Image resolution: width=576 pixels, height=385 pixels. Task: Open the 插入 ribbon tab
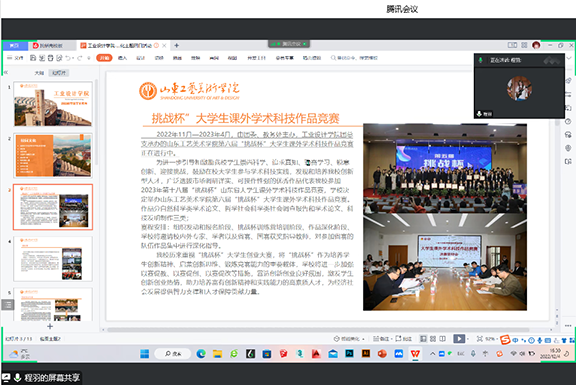[122, 58]
